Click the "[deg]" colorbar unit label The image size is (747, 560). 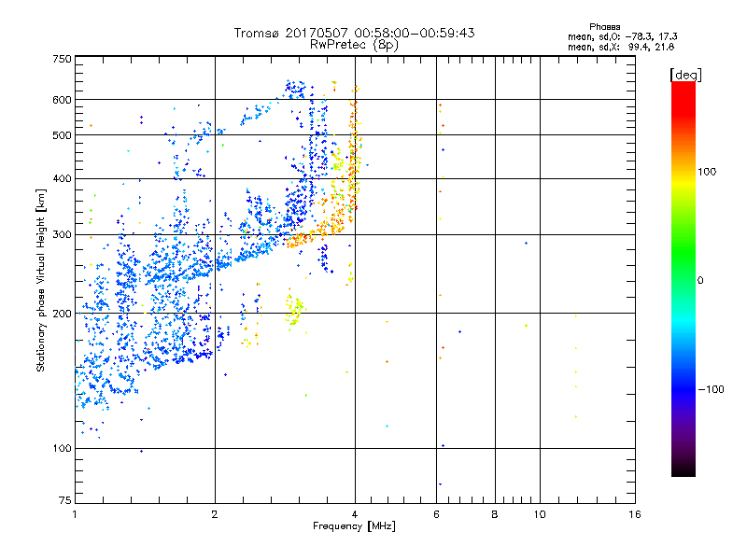[685, 75]
